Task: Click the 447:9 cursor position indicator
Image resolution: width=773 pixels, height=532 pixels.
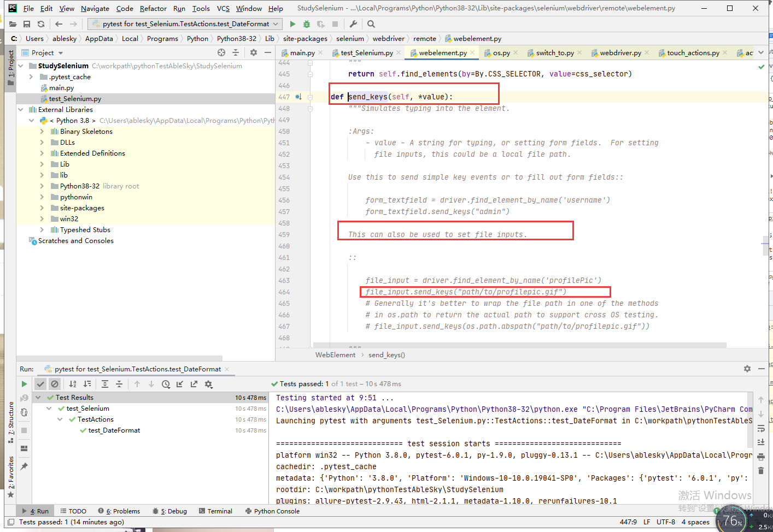Action: coord(628,522)
